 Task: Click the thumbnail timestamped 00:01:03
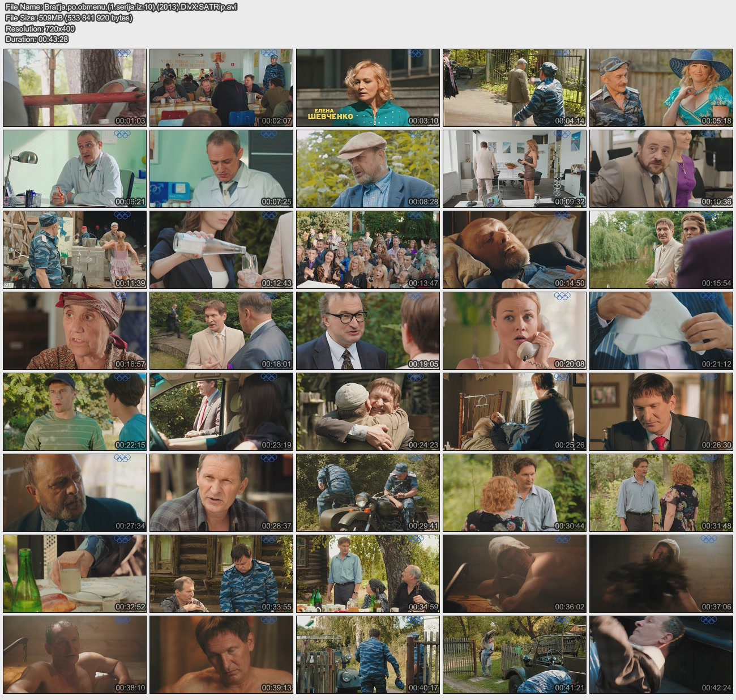(x=75, y=87)
